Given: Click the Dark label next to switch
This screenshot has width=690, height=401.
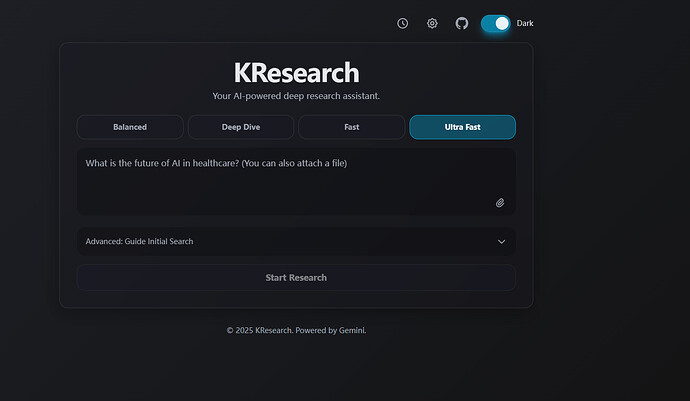Looking at the screenshot, I should [525, 23].
